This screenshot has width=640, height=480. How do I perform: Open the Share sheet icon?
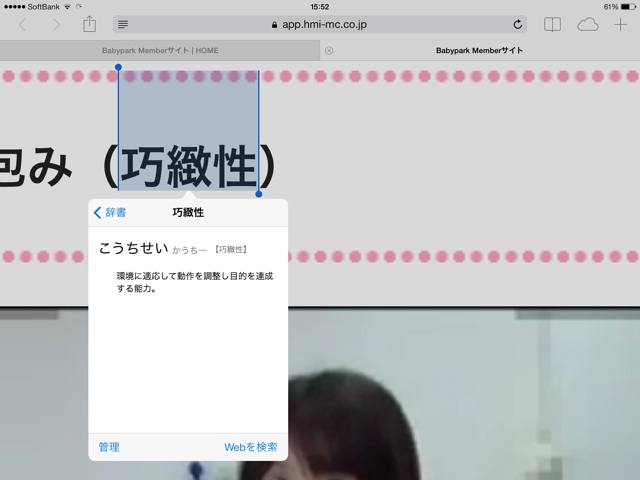coord(89,24)
